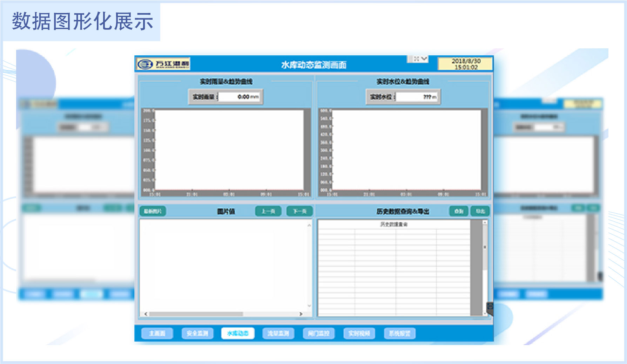Click the history table vertical scrollbar thumb
Viewport: 627px width, 364px height.
tap(485, 247)
